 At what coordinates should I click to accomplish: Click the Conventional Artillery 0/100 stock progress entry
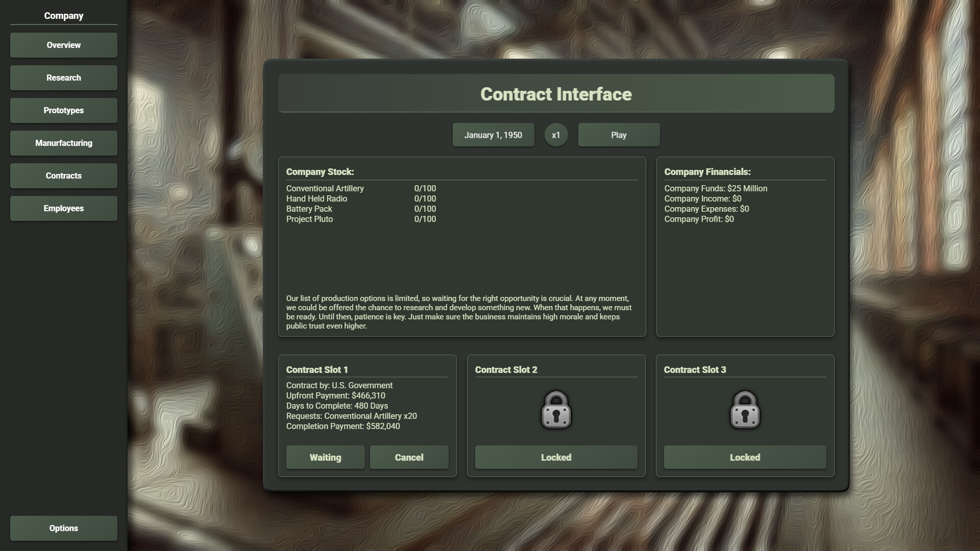(x=361, y=188)
